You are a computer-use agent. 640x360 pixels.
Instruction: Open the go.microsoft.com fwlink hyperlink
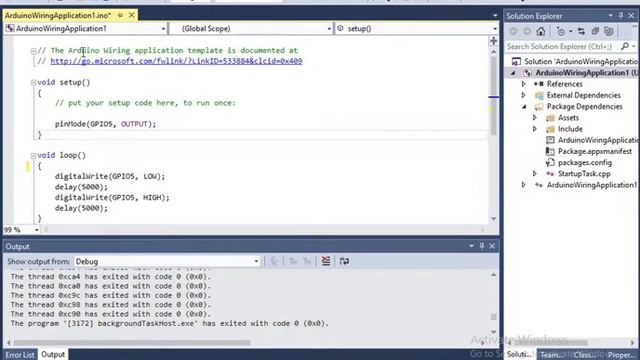tap(176, 61)
